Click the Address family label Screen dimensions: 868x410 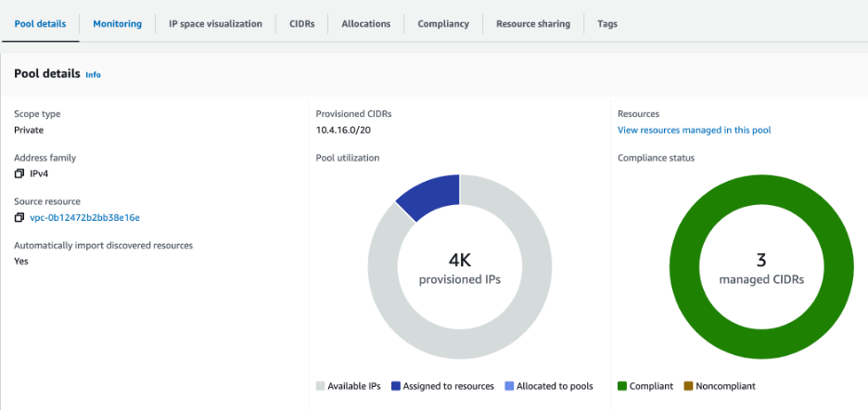click(x=45, y=158)
